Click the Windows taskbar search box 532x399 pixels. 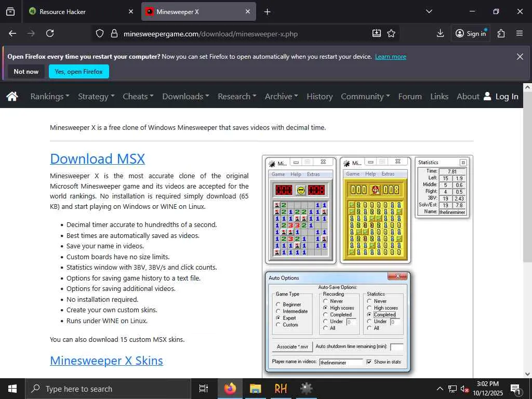pos(108,389)
